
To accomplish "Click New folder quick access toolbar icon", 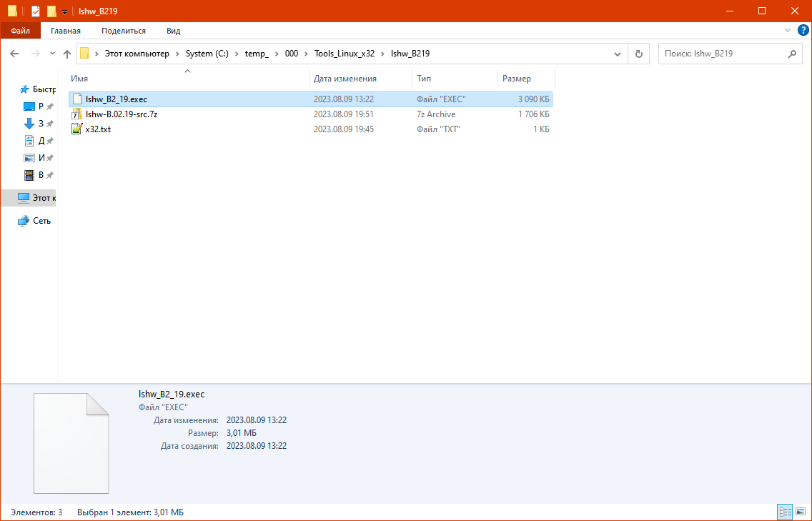I will coord(51,11).
